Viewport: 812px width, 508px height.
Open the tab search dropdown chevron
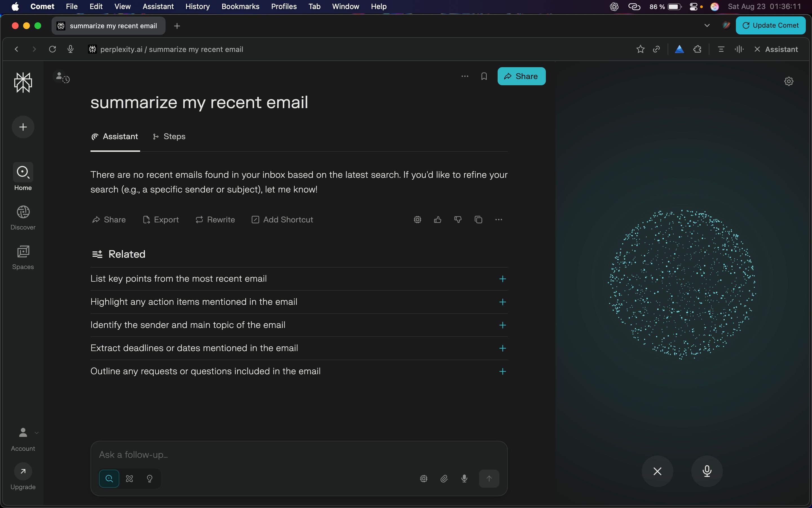click(707, 25)
